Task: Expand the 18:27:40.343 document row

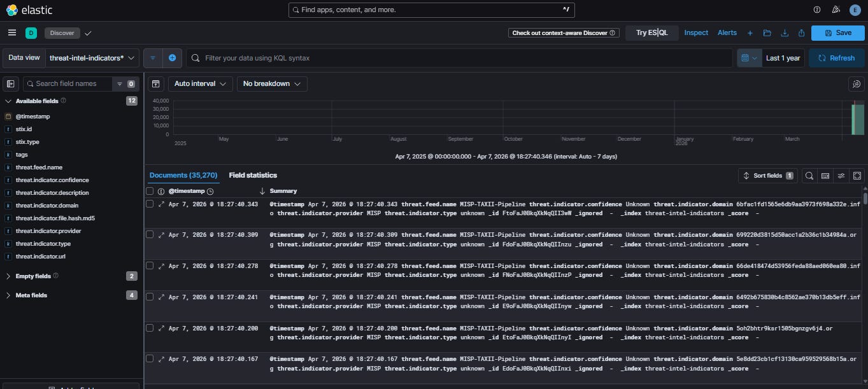Action: [x=161, y=204]
